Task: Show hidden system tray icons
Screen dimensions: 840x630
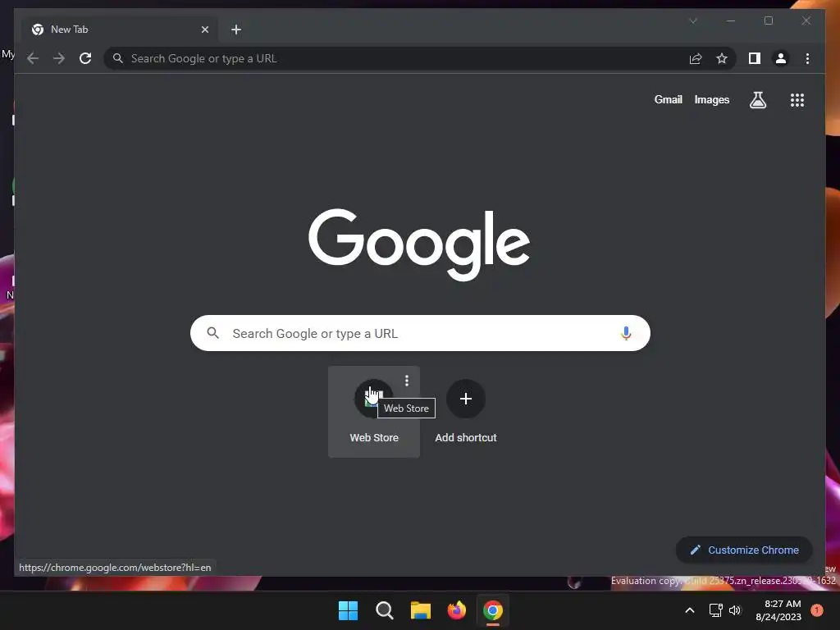Action: coord(690,610)
